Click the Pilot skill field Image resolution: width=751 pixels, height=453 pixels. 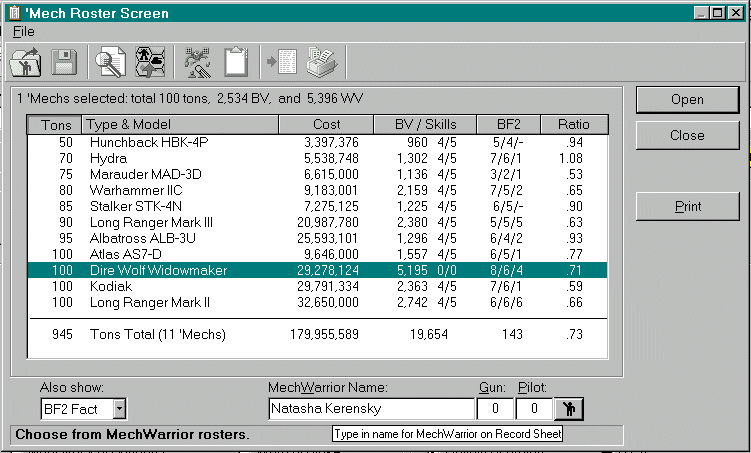(x=534, y=409)
